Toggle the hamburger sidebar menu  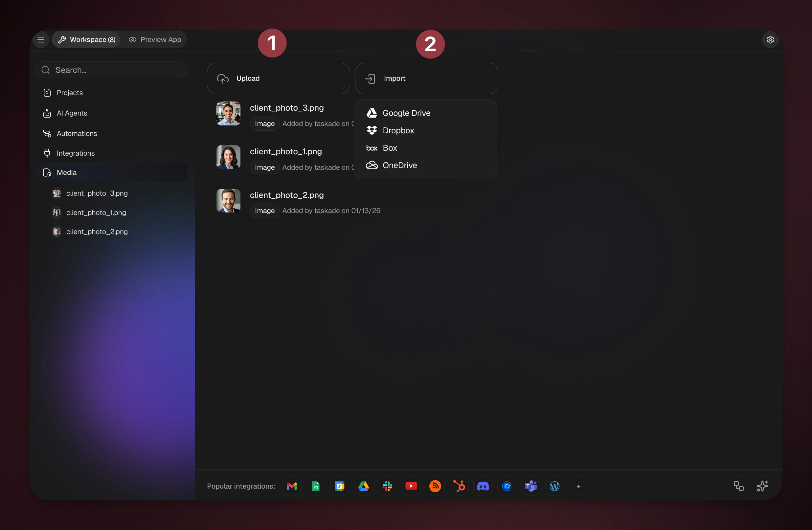(x=41, y=39)
